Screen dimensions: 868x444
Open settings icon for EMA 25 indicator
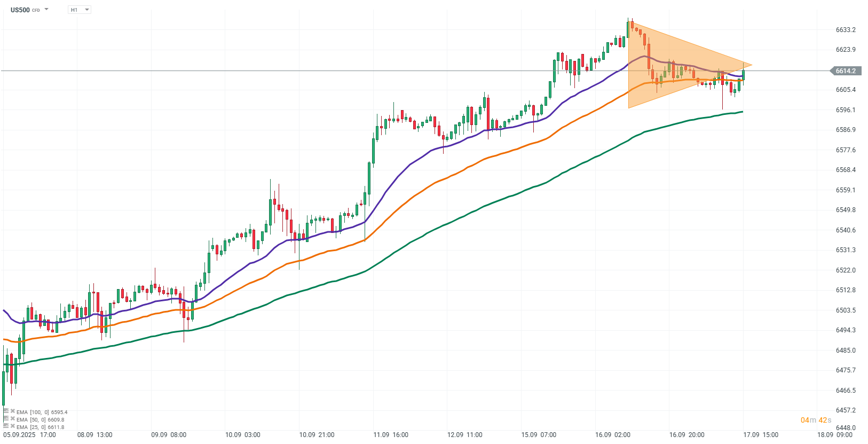tap(6, 426)
